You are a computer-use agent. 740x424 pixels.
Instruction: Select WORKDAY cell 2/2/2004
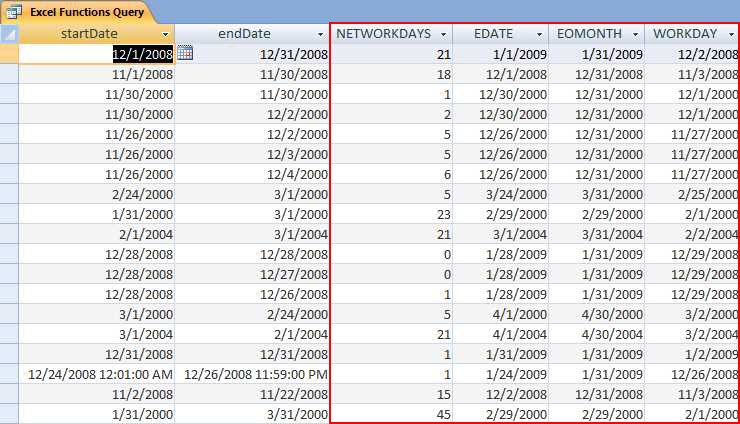click(x=691, y=234)
